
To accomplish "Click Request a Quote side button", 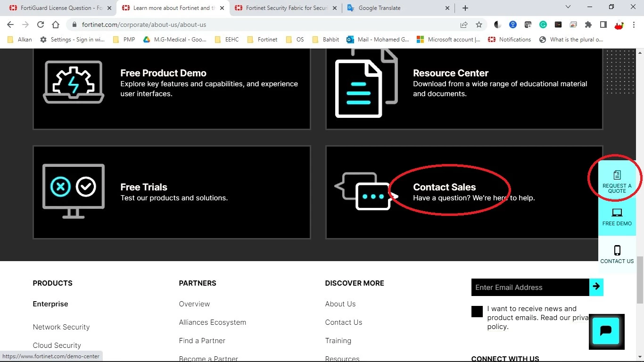I will click(617, 180).
